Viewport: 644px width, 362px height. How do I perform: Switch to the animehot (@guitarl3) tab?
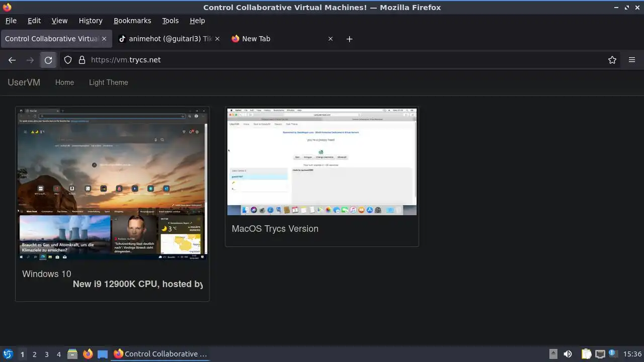pyautogui.click(x=169, y=39)
